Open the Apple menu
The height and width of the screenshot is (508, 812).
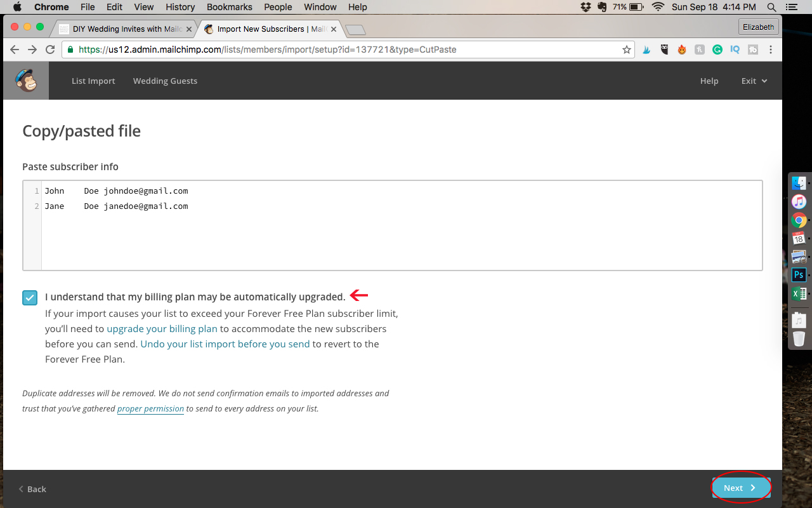(17, 7)
